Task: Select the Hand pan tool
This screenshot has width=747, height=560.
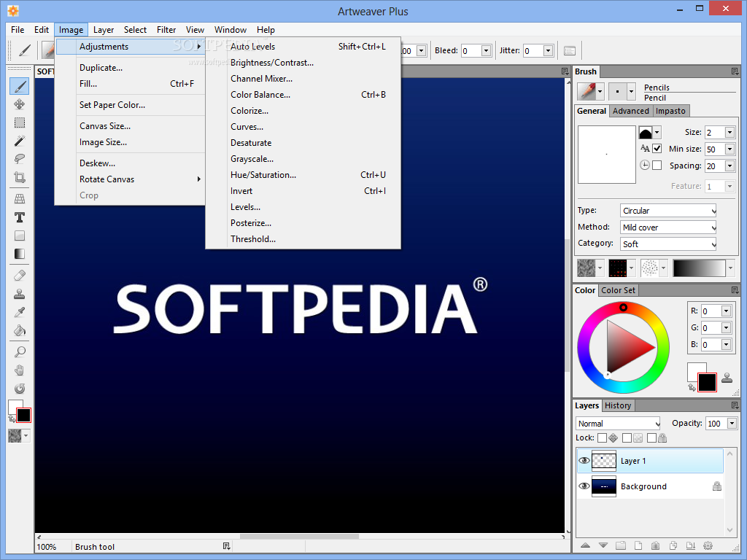Action: tap(20, 370)
